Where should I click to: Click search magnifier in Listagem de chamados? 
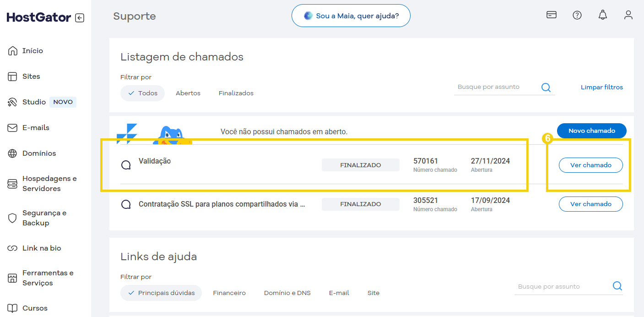click(546, 87)
